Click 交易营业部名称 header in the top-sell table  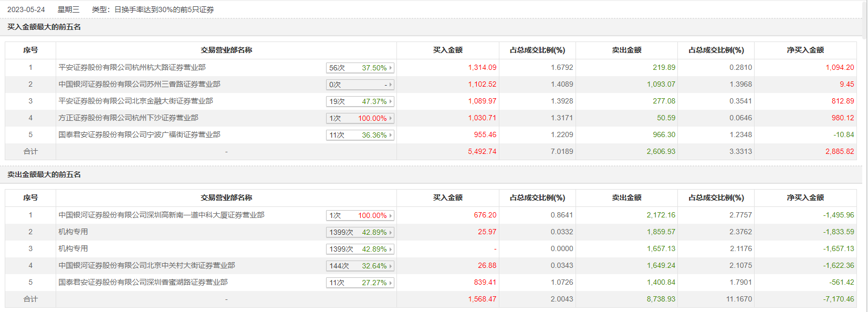pyautogui.click(x=226, y=197)
